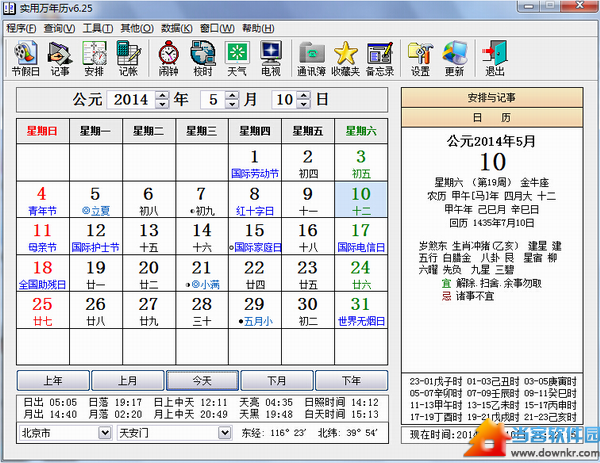Increase the day with the up stepper
Screen dimensions: 600x463
[x=304, y=95]
